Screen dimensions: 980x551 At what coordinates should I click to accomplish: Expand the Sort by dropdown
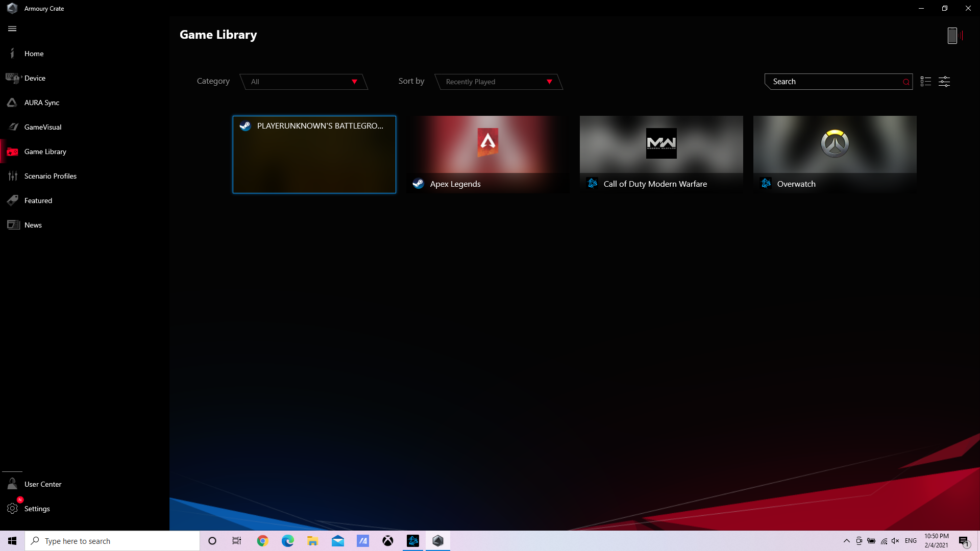pyautogui.click(x=499, y=82)
